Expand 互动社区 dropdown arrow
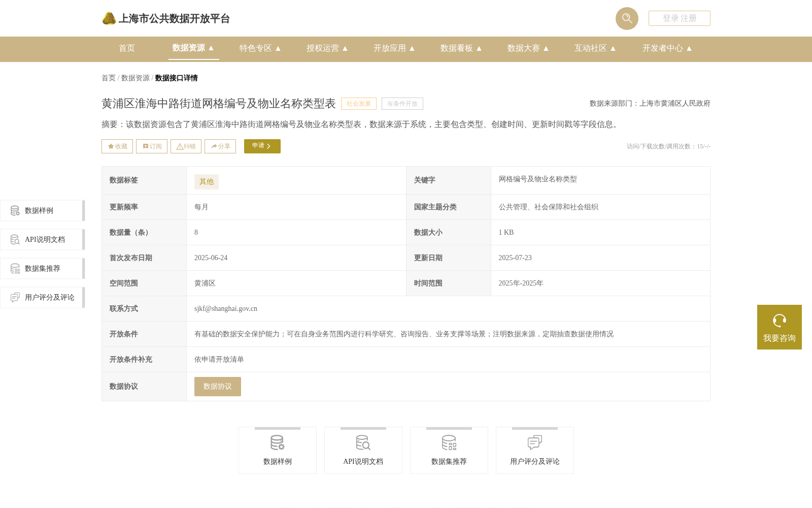The height and width of the screenshot is (508, 812). tap(613, 48)
